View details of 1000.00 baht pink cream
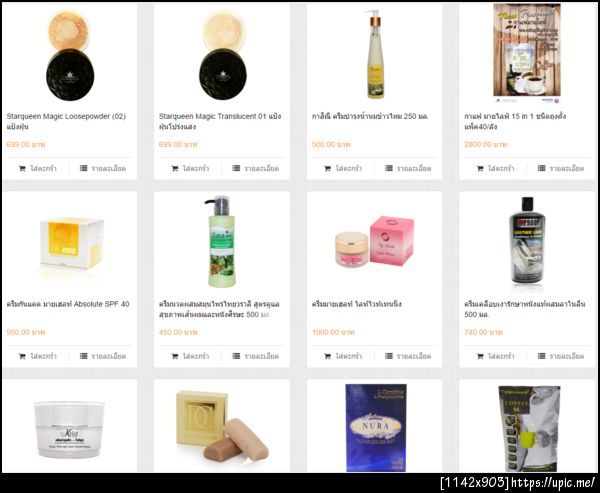600x493 pixels. click(408, 356)
